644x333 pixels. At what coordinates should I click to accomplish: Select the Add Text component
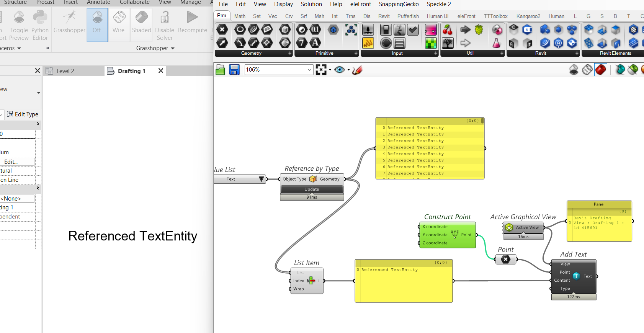[574, 276]
